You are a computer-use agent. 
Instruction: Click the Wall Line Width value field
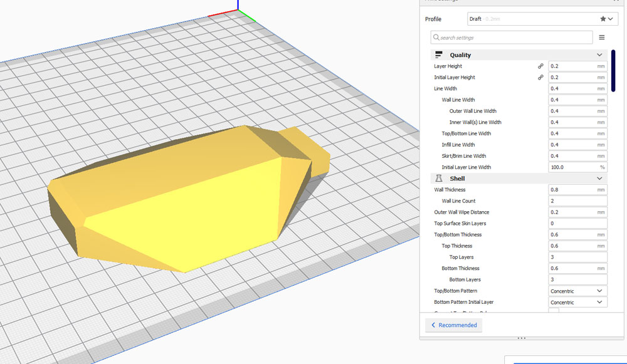click(x=577, y=100)
